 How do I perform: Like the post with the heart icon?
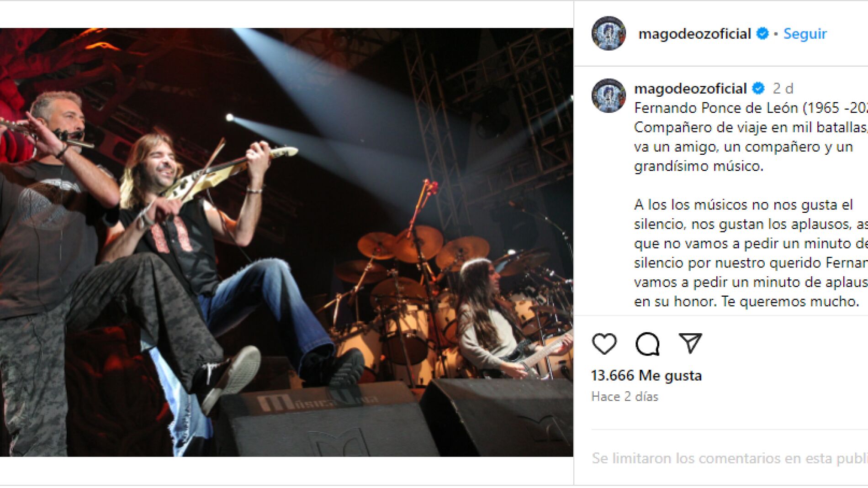coord(604,344)
